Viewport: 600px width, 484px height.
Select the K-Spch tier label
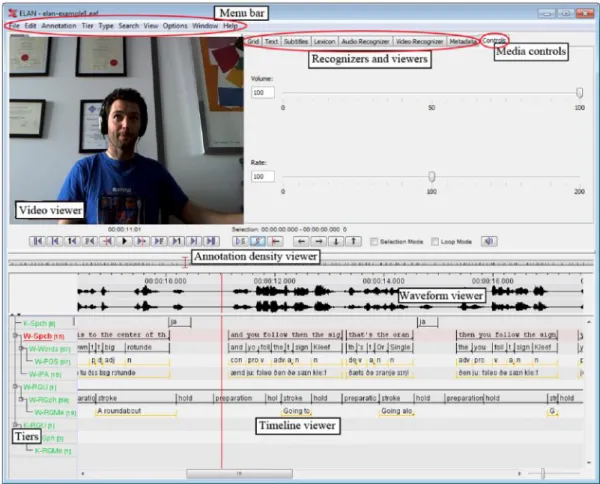point(39,323)
